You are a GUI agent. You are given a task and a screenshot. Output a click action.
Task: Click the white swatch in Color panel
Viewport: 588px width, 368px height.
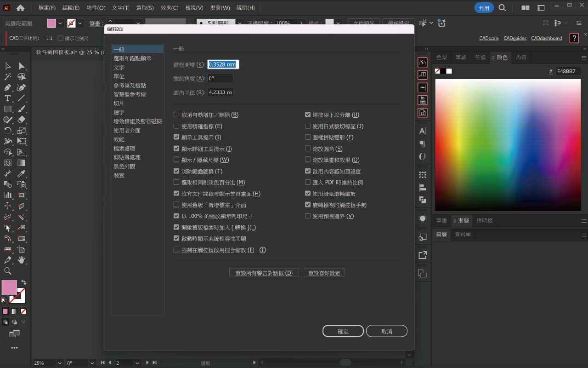tap(449, 71)
